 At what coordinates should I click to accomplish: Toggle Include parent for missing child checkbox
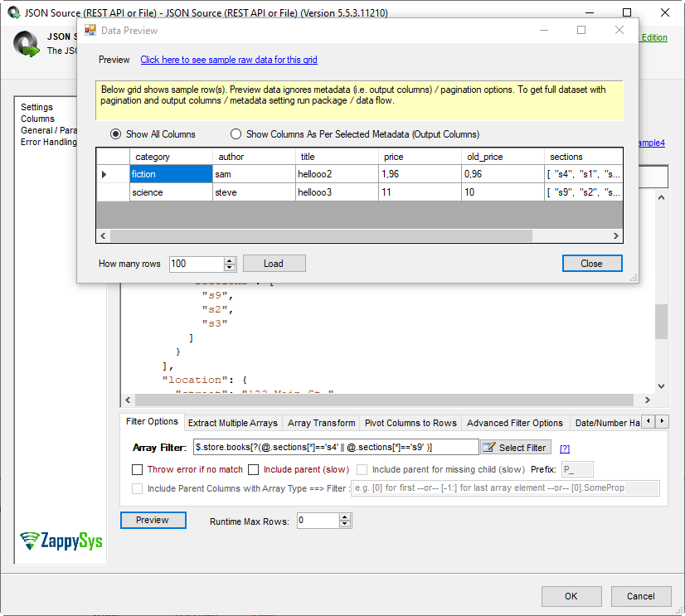[x=362, y=469]
